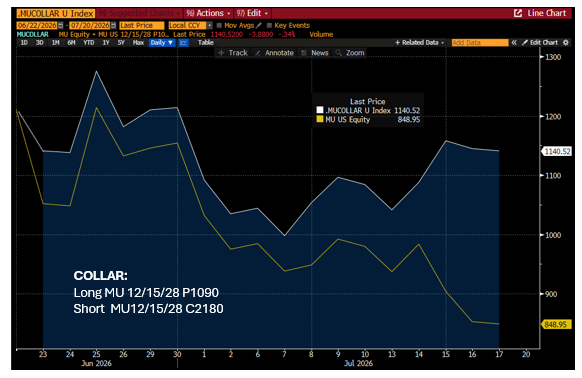Open the start date calendar picker icon
This screenshot has width=582, height=378.
click(x=61, y=25)
